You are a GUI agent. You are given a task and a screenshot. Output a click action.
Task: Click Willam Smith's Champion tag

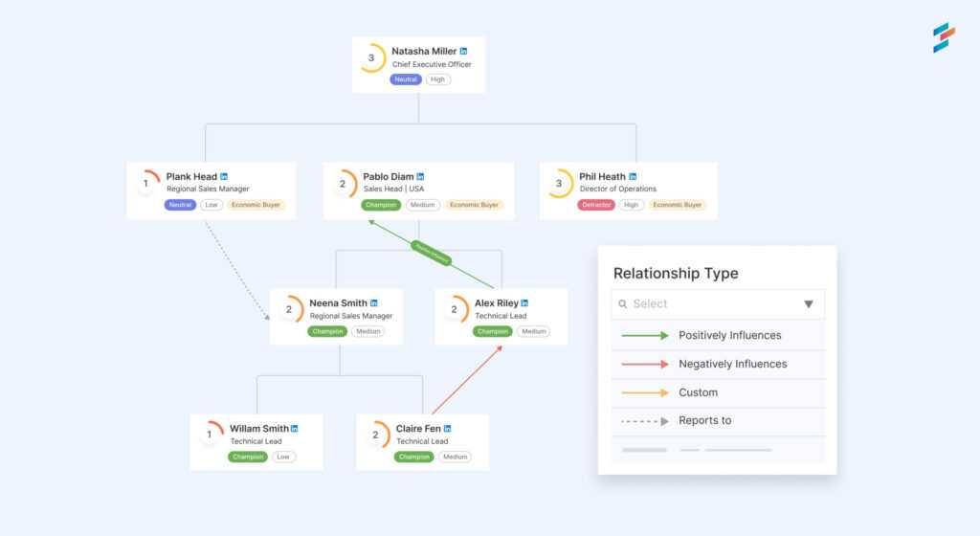[x=248, y=457]
